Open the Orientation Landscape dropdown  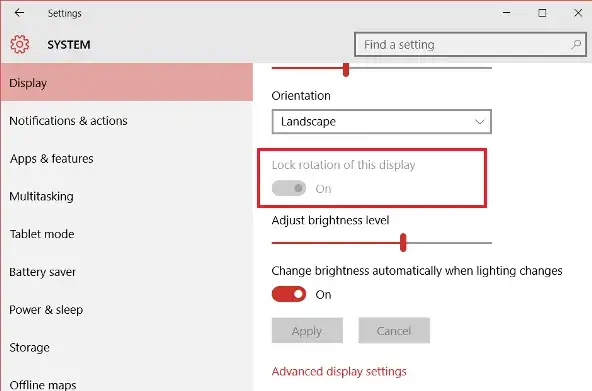point(381,122)
